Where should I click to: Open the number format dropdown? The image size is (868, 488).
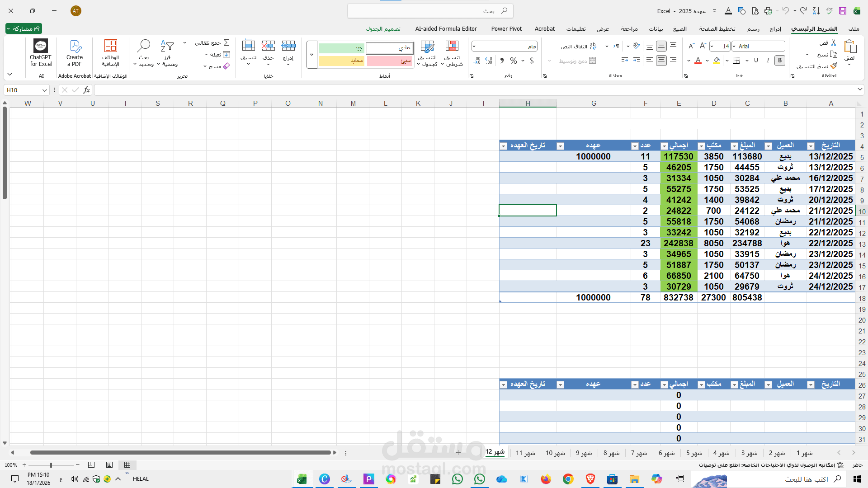474,47
